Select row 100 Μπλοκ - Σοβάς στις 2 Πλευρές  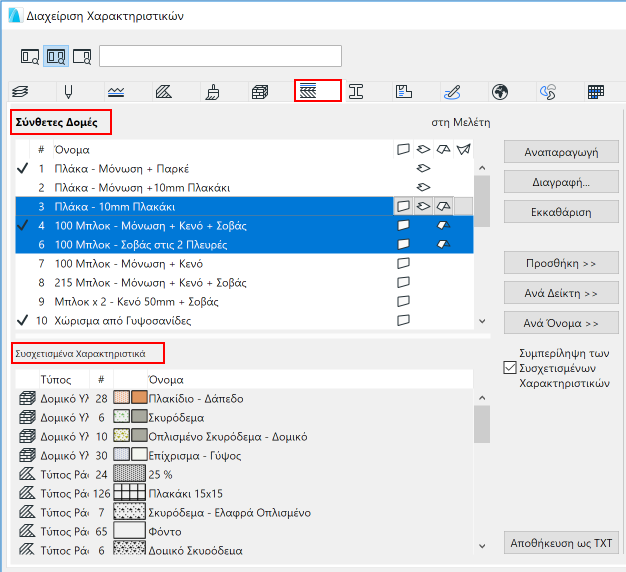[244, 245]
